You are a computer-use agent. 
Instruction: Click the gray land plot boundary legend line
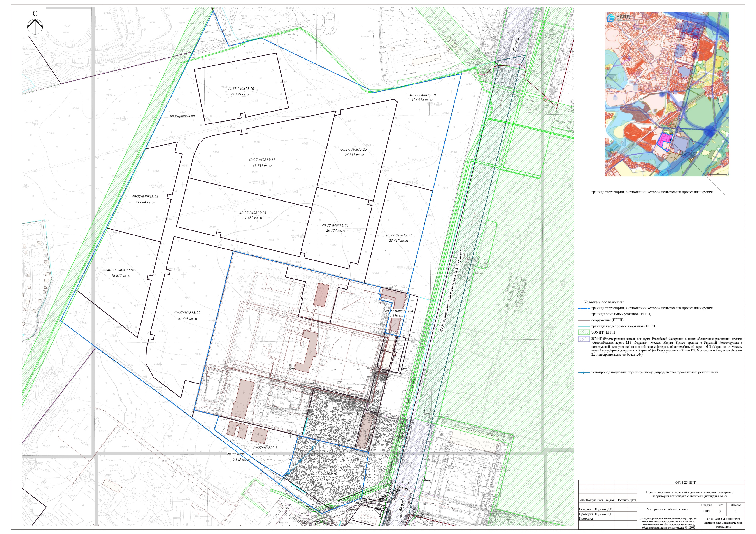point(584,314)
